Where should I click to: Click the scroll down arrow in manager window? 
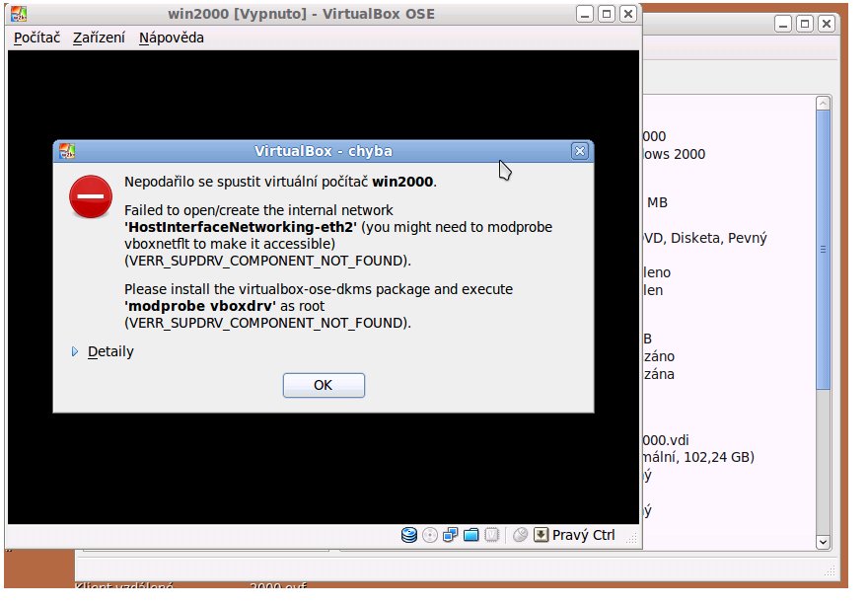pos(824,542)
